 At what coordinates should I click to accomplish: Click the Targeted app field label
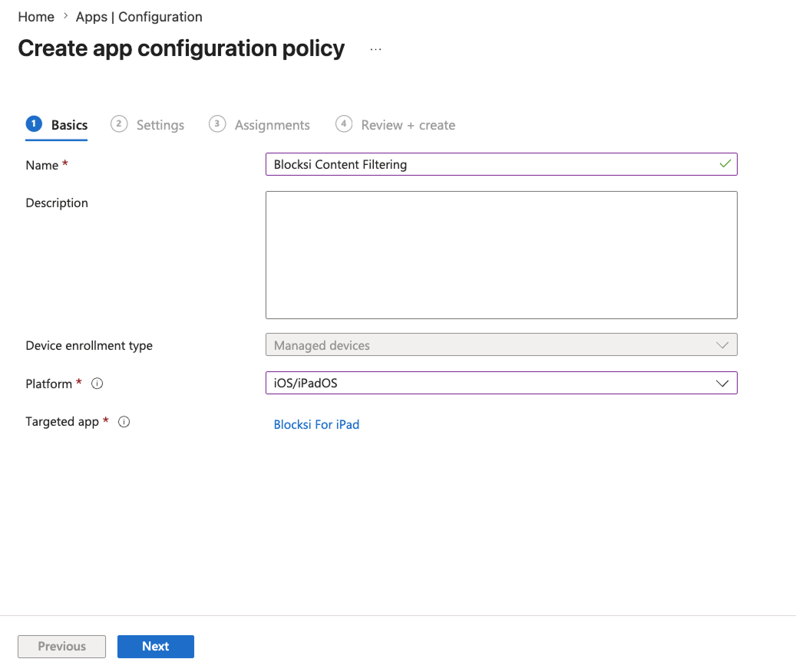[62, 422]
